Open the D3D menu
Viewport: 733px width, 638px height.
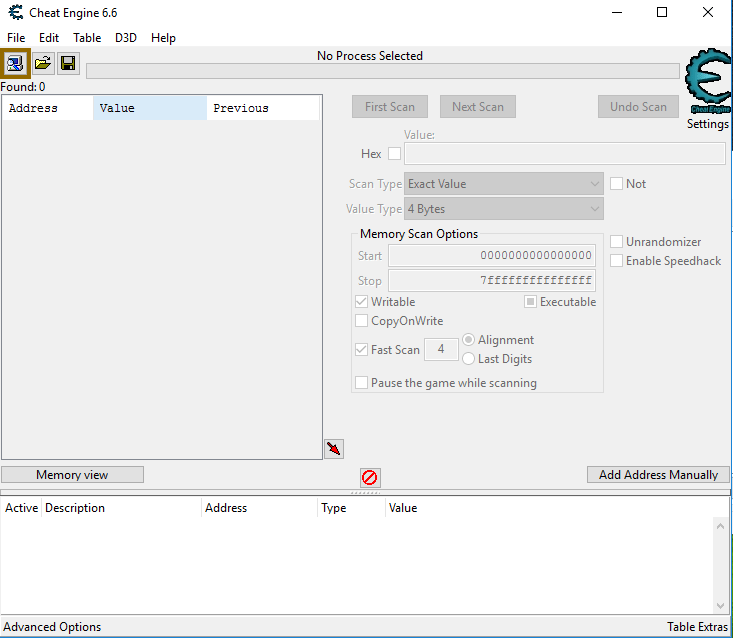point(126,38)
